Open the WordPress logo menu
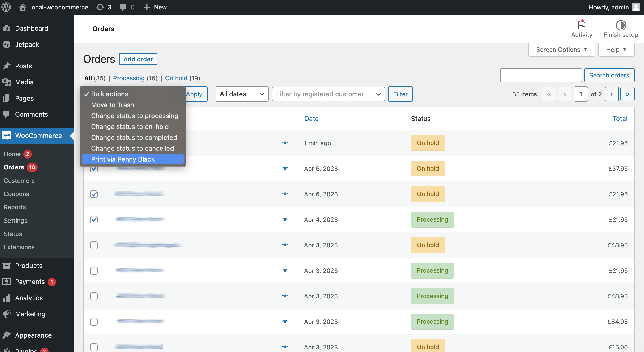Screen dimensions: 644x352 (6, 7)
